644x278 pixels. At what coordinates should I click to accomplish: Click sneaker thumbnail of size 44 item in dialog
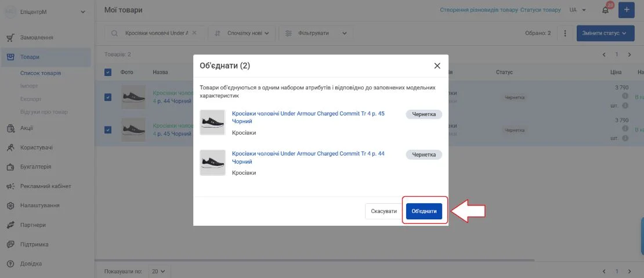click(212, 163)
